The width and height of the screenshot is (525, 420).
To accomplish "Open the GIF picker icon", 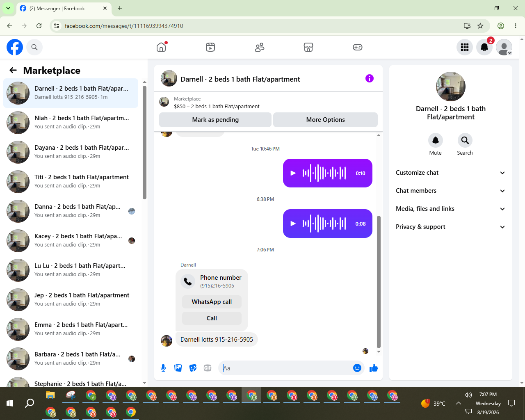I will tap(208, 368).
